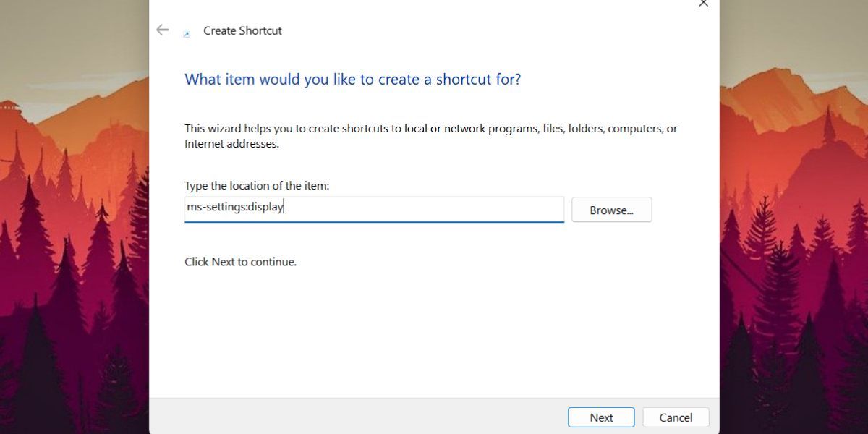Click Next to continue the wizard

601,417
